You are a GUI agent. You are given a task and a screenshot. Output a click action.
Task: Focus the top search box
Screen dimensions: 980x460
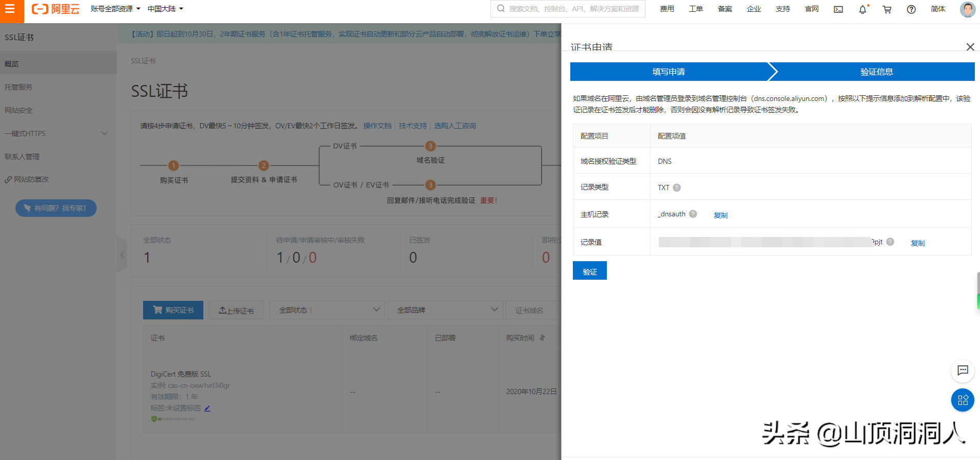click(568, 9)
